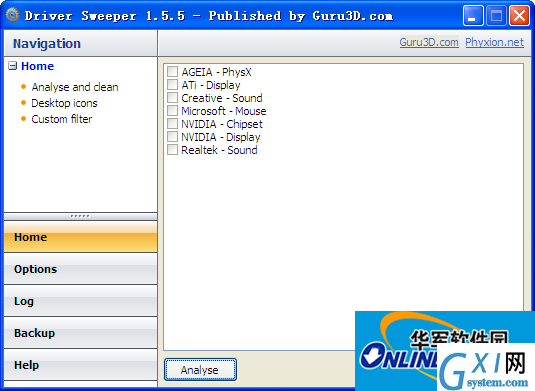This screenshot has height=391, width=535.
Task: Tick the ATi - Display checkbox
Action: 172,85
